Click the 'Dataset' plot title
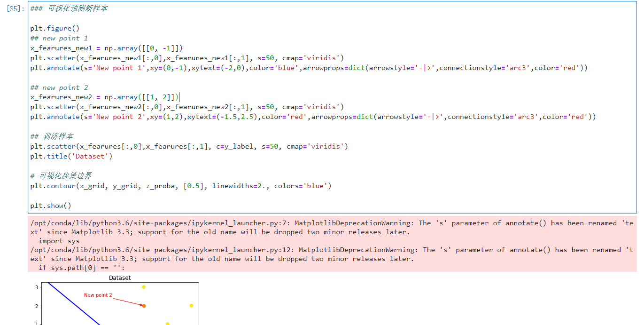The width and height of the screenshot is (644, 325). pyautogui.click(x=120, y=278)
